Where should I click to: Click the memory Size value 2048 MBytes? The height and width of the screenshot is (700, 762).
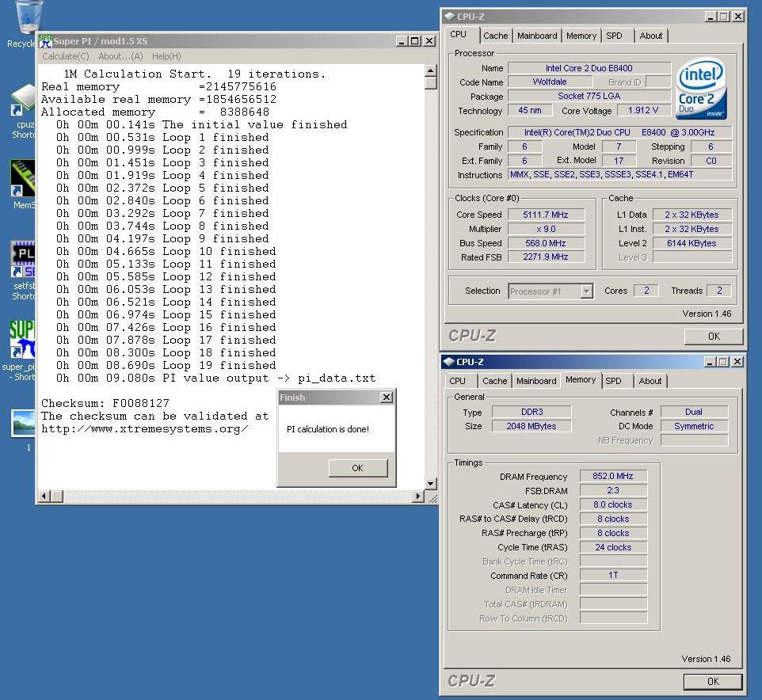click(x=531, y=426)
